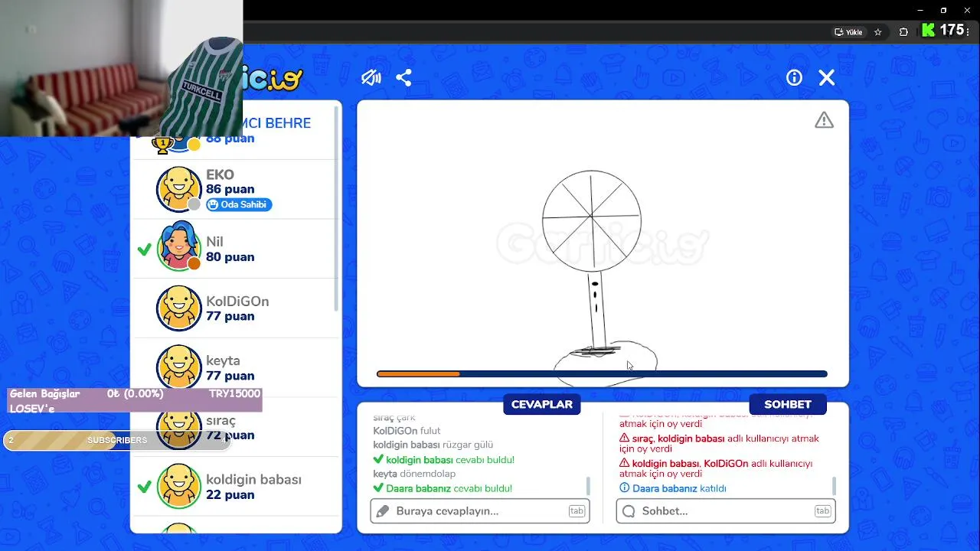The width and height of the screenshot is (980, 551).
Task: Click the player name EKO
Action: [220, 174]
